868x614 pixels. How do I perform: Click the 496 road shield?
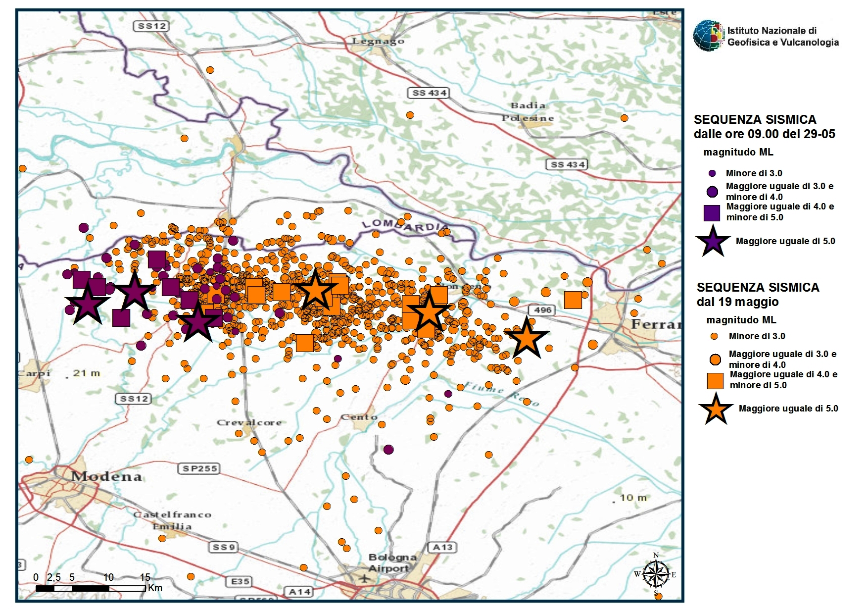[542, 310]
